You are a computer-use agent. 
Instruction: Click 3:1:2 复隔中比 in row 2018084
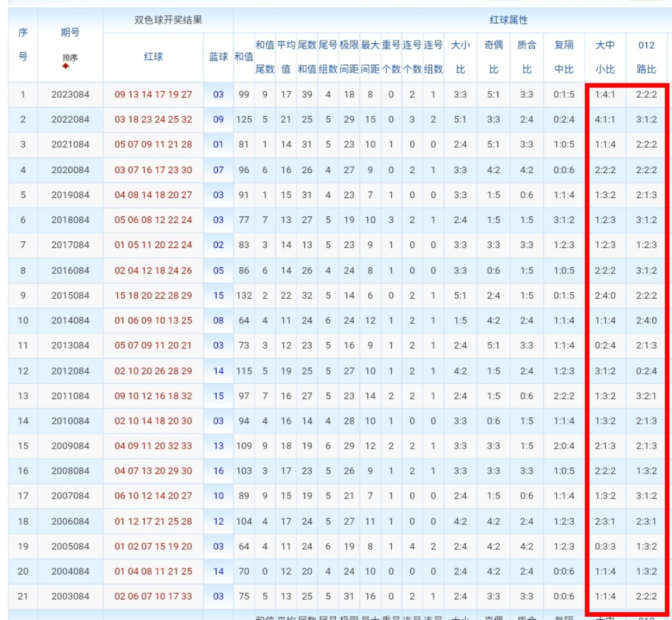point(564,220)
